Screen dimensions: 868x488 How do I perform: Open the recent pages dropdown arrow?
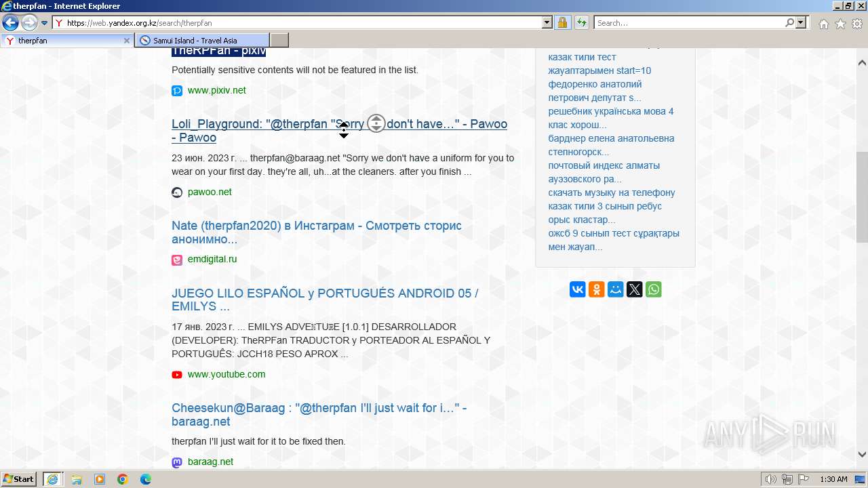[45, 23]
